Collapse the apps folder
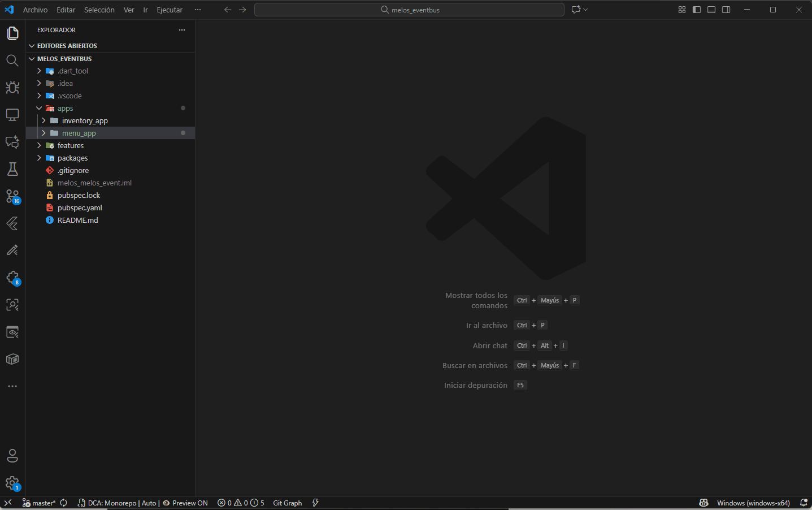The width and height of the screenshot is (812, 510). click(110, 109)
